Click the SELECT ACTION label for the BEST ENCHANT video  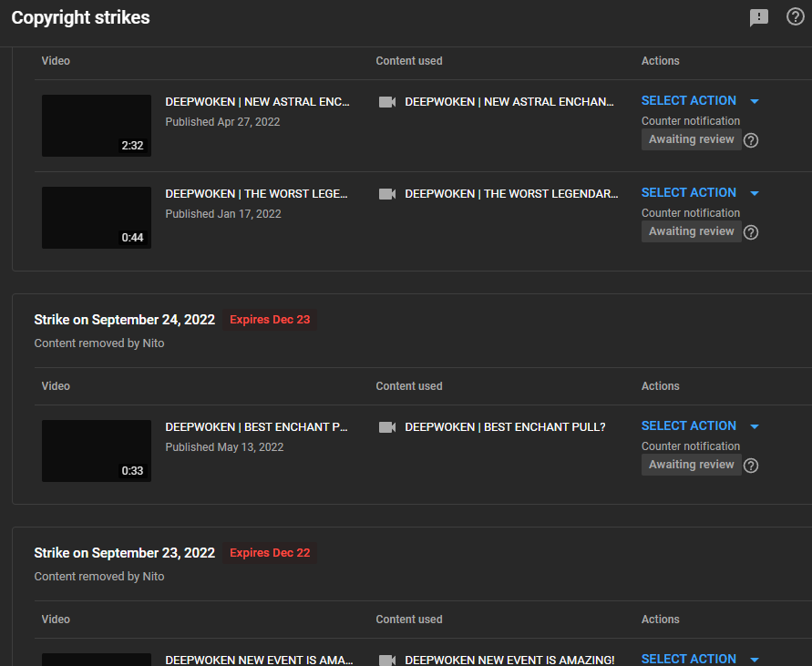tap(689, 425)
